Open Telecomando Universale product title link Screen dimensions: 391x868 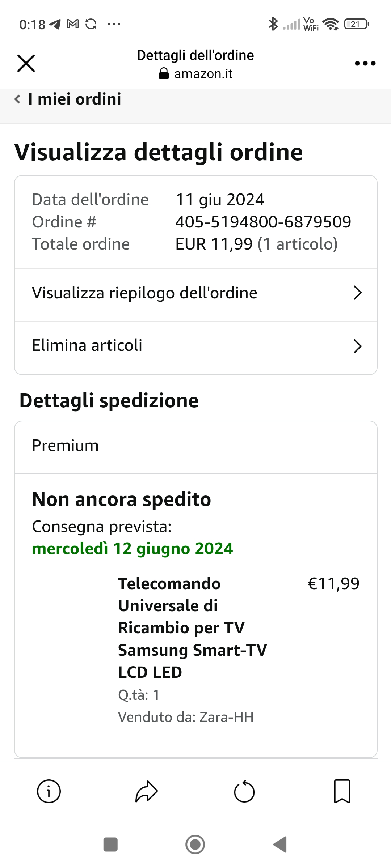[x=192, y=628]
